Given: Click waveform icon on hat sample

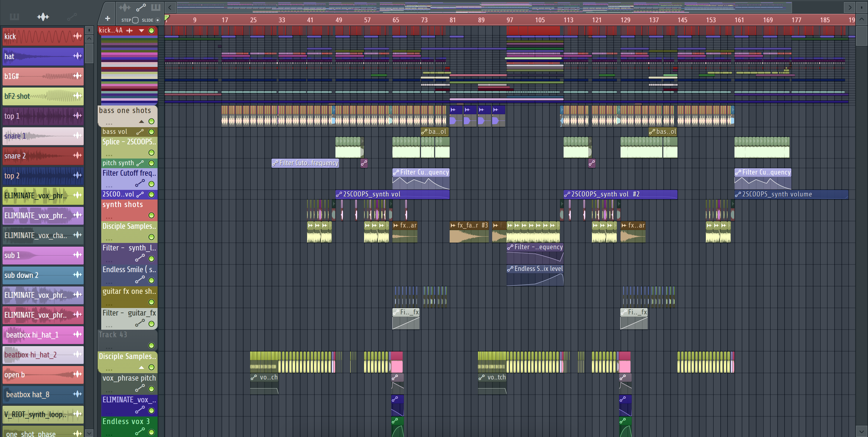Looking at the screenshot, I should coord(77,56).
